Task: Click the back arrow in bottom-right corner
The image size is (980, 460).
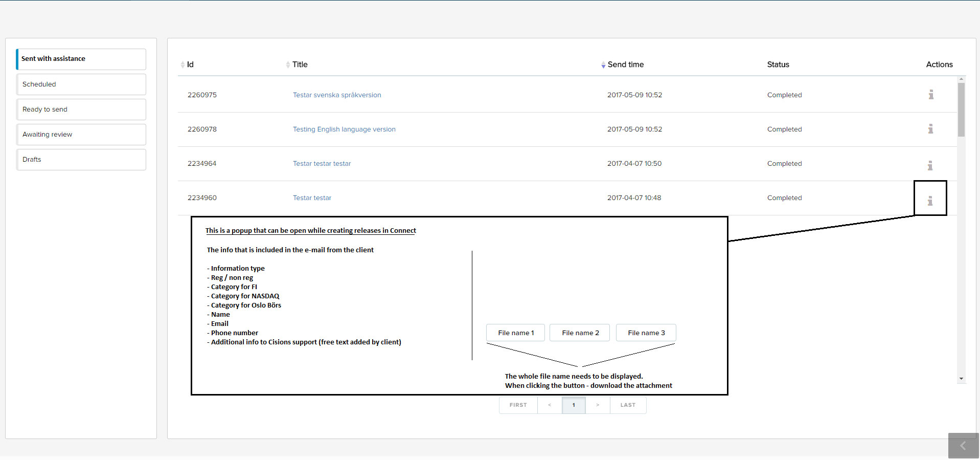Action: 963,446
